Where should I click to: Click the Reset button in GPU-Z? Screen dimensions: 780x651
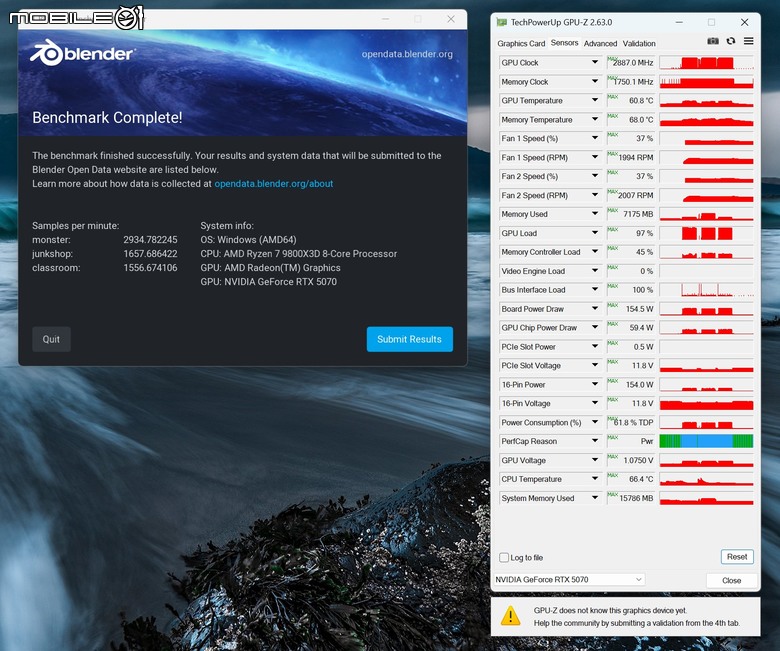click(x=737, y=557)
